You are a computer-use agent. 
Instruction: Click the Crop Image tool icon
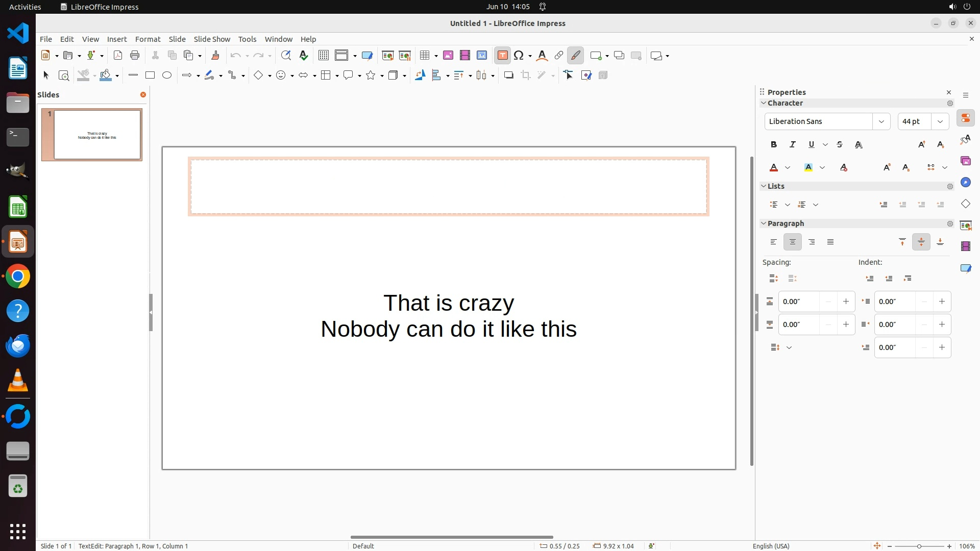point(526,76)
